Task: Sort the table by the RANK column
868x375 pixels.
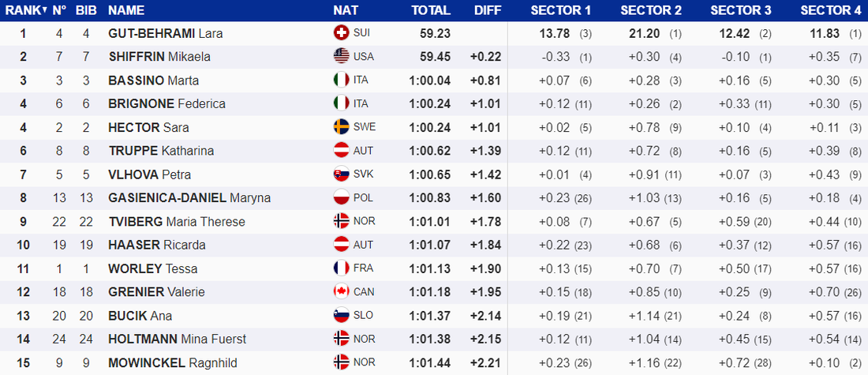Action: point(24,10)
